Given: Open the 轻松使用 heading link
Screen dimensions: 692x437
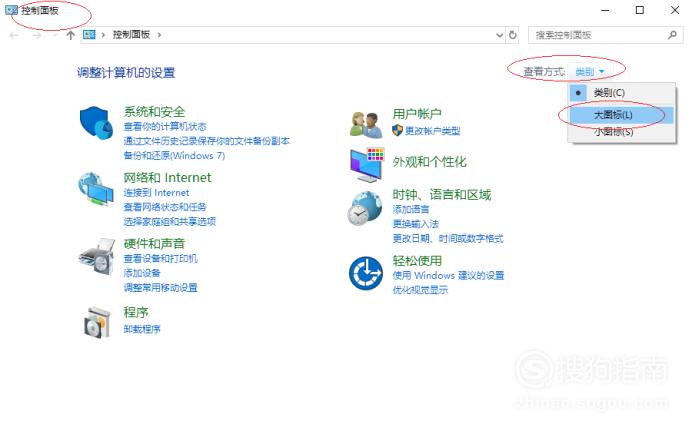Looking at the screenshot, I should [x=417, y=260].
